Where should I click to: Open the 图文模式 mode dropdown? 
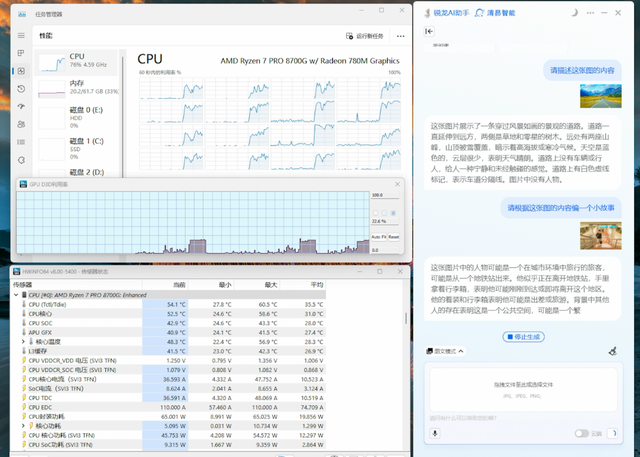tap(445, 351)
